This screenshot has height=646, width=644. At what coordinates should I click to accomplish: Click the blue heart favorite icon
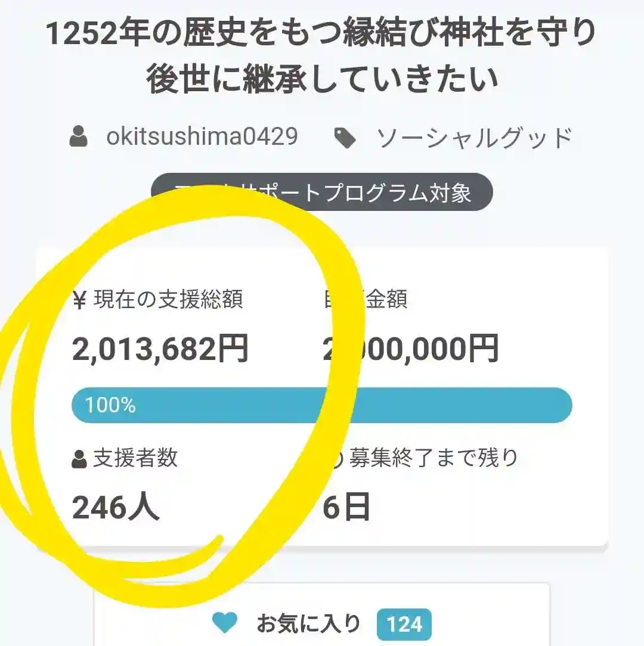pyautogui.click(x=225, y=624)
